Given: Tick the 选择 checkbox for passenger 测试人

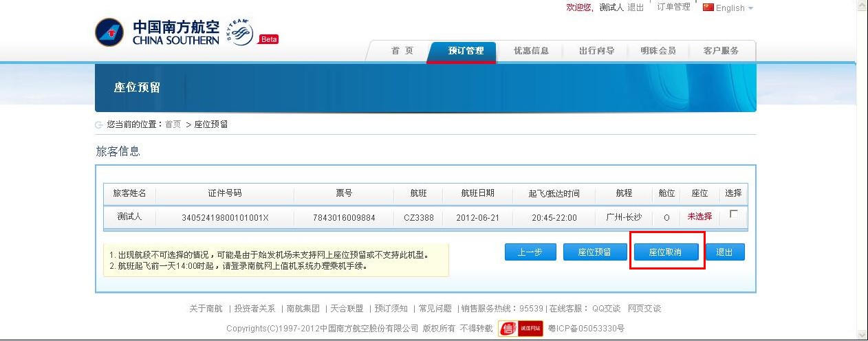Looking at the screenshot, I should [x=733, y=214].
